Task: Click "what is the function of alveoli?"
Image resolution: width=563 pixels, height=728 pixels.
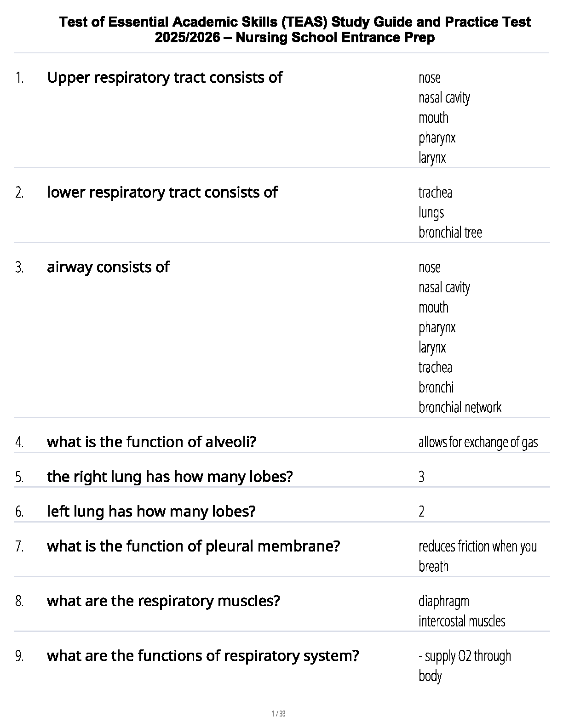Action: coord(151,442)
